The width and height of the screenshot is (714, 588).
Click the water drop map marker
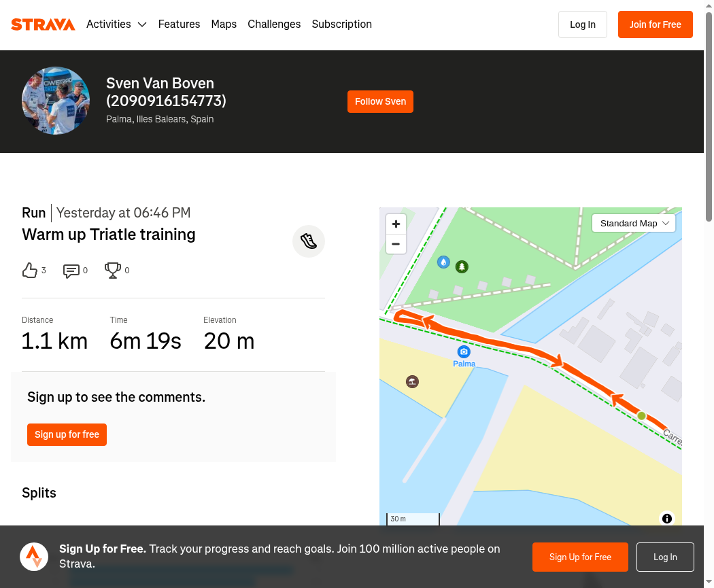click(x=443, y=262)
